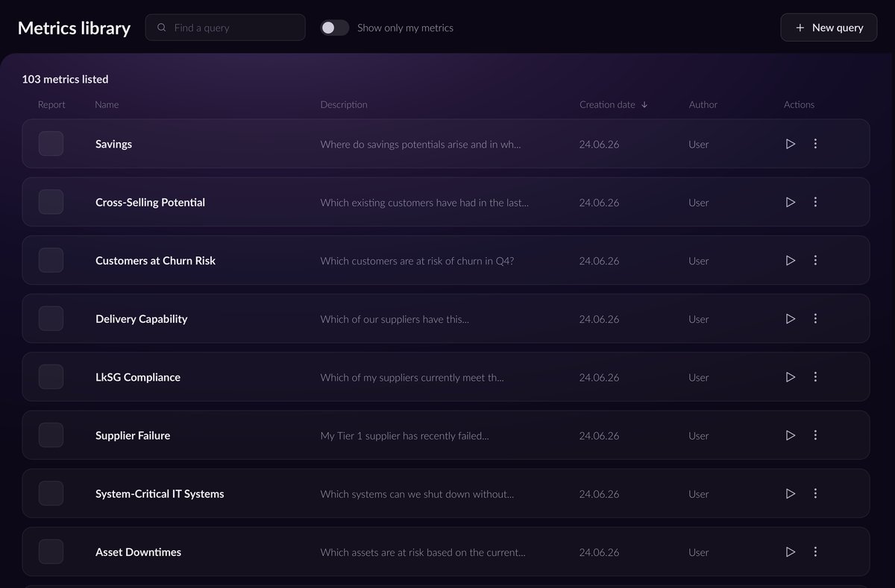Run the Supplier Failure query

(791, 435)
